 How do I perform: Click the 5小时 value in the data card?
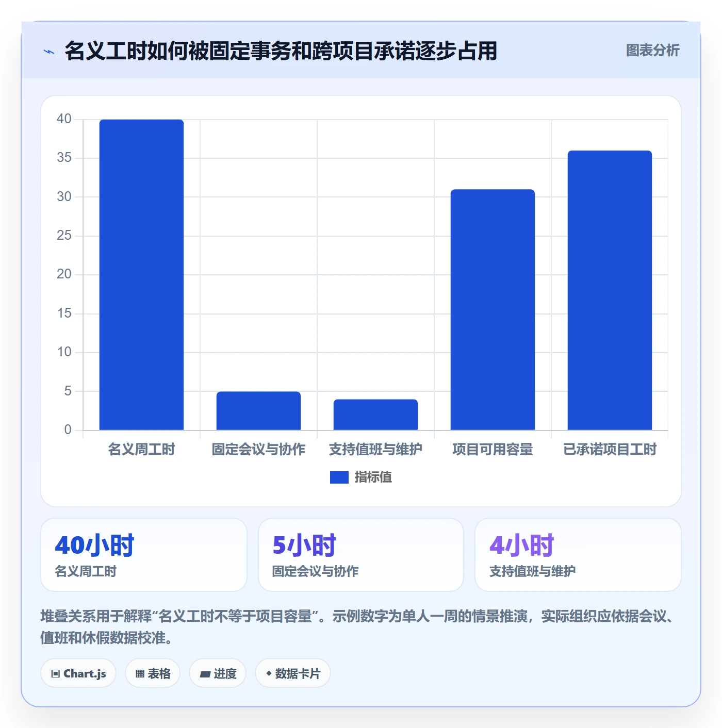pyautogui.click(x=304, y=545)
